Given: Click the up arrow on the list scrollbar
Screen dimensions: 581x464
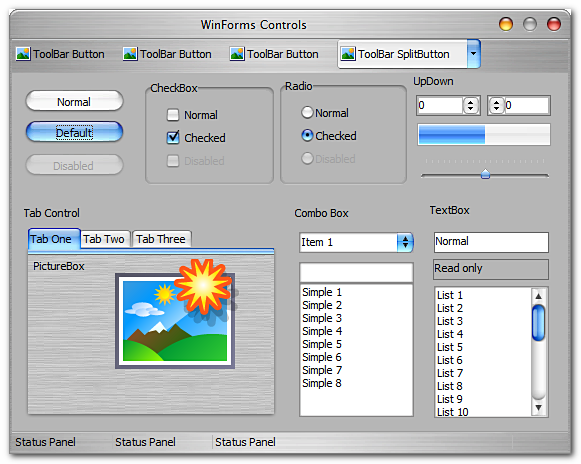Looking at the screenshot, I should pyautogui.click(x=538, y=296).
